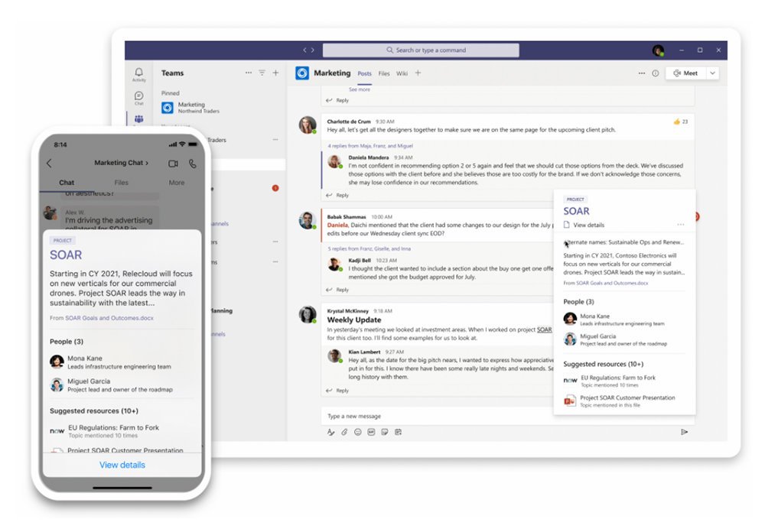
Task: Open more options ellipsis in SOAR card
Action: point(681,225)
